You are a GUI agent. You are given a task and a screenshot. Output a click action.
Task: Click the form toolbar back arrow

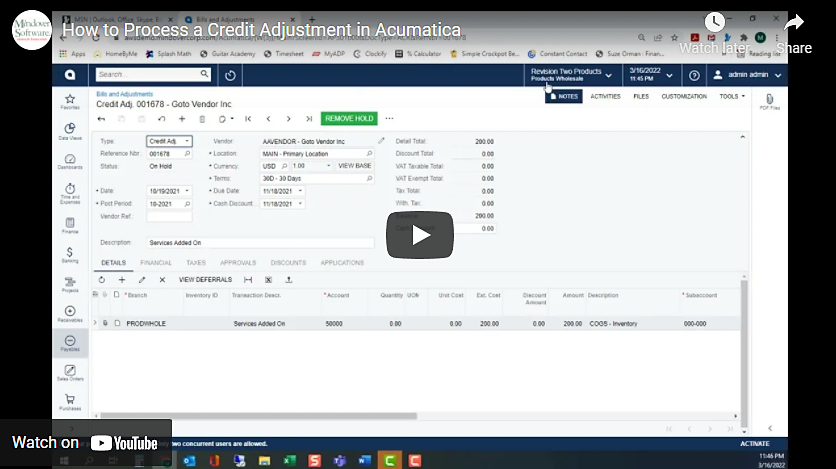(101, 119)
